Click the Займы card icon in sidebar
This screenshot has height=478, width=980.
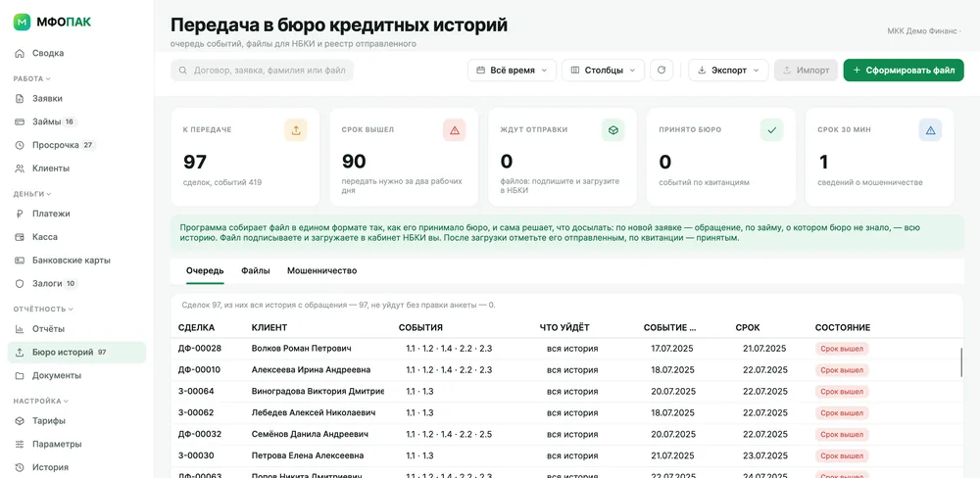(20, 121)
